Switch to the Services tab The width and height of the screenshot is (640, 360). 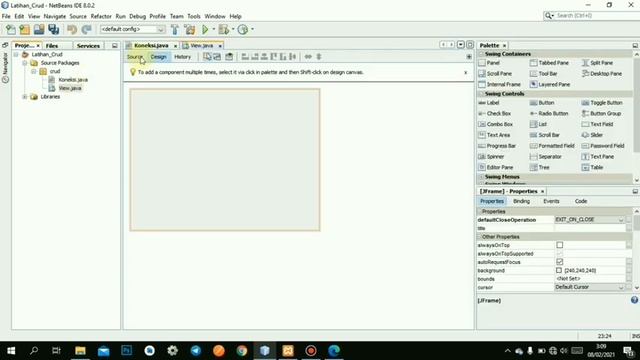(88, 46)
